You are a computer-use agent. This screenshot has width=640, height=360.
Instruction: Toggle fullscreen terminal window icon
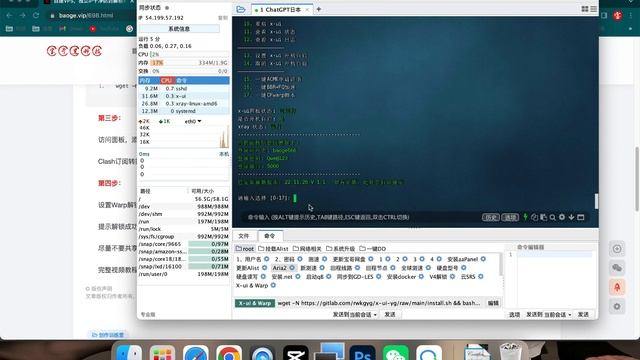[581, 217]
